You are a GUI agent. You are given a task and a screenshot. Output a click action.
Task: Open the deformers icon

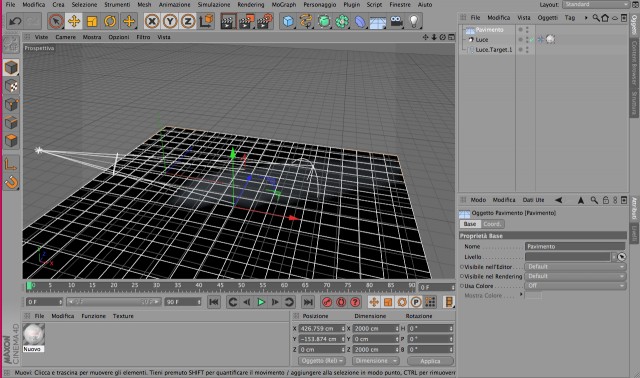click(x=360, y=21)
